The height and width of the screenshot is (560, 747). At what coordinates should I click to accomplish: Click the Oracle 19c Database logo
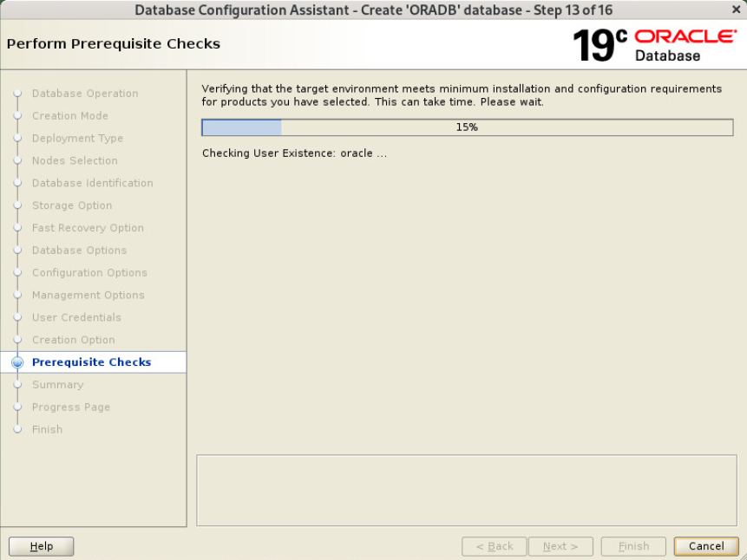tap(655, 45)
